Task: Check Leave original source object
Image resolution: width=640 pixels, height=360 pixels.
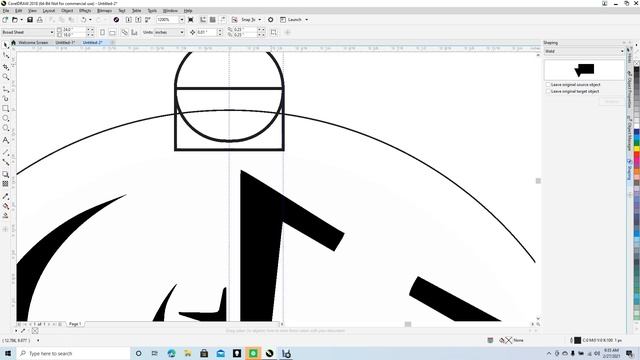Action: pyautogui.click(x=548, y=84)
